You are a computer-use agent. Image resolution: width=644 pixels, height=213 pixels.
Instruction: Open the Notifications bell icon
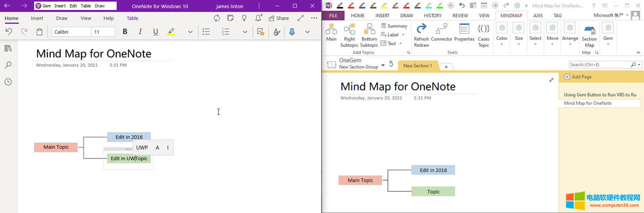[x=258, y=18]
